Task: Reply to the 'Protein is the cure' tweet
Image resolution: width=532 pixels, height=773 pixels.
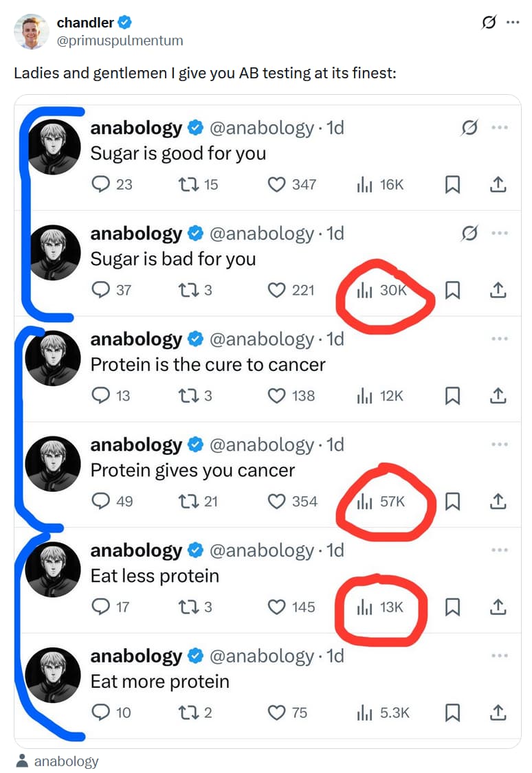Action: point(101,396)
